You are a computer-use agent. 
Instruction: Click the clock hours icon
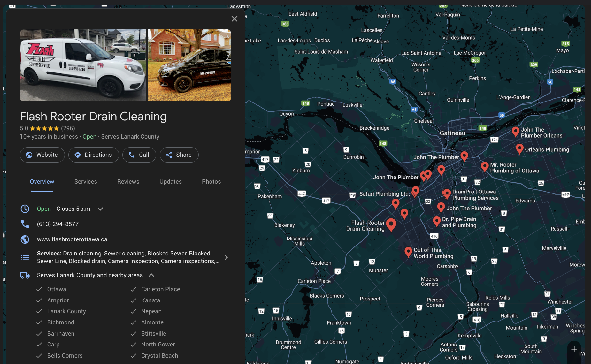coord(25,209)
